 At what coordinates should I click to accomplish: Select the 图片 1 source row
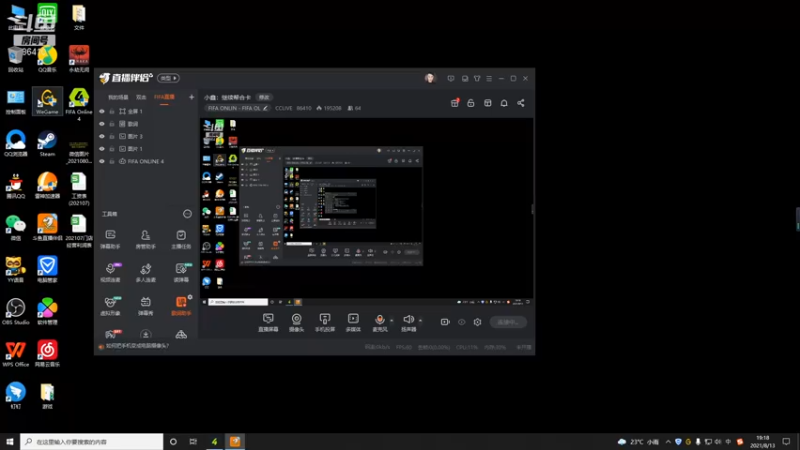pyautogui.click(x=146, y=149)
